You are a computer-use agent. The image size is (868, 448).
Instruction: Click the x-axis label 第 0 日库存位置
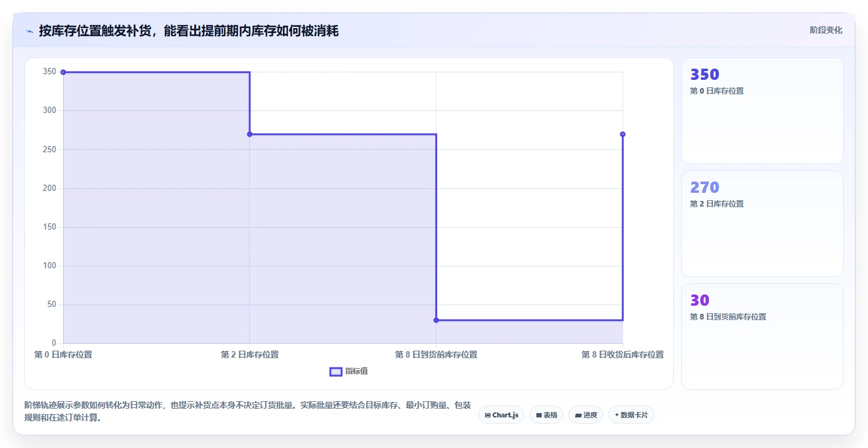tap(63, 354)
